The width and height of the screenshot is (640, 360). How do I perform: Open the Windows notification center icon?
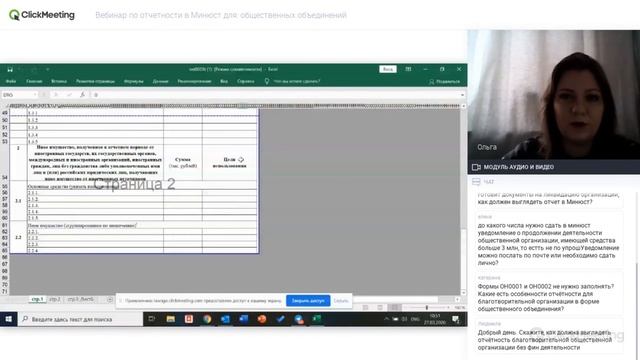(456, 319)
